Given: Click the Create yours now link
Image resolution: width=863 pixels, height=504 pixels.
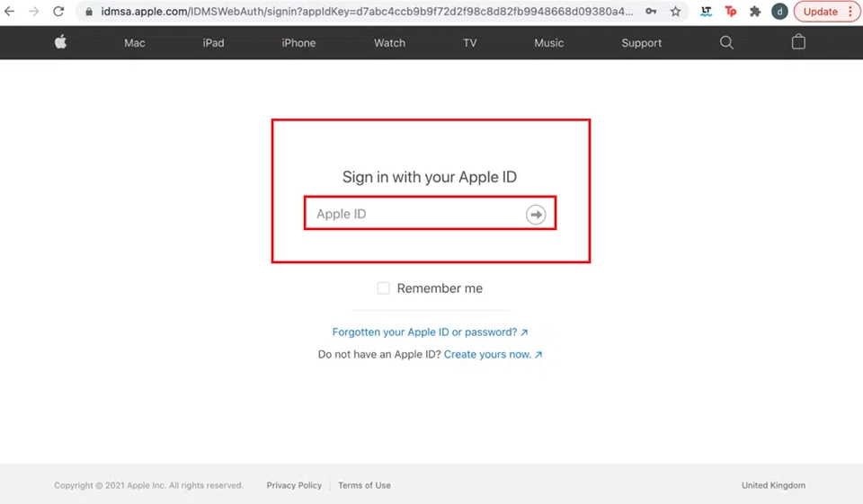Looking at the screenshot, I should [493, 354].
